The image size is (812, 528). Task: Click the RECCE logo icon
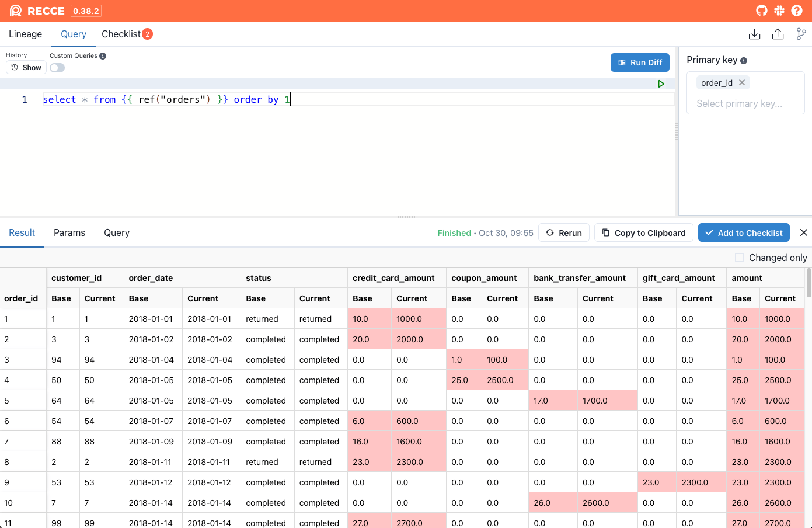tap(16, 11)
